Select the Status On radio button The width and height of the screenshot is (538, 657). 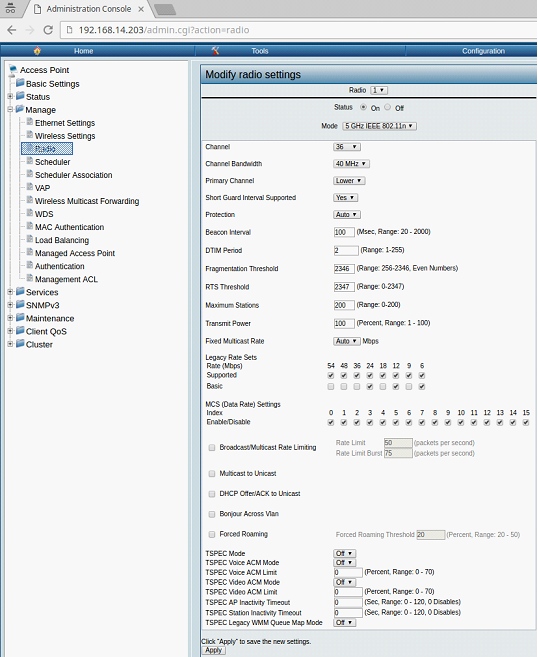tap(363, 107)
